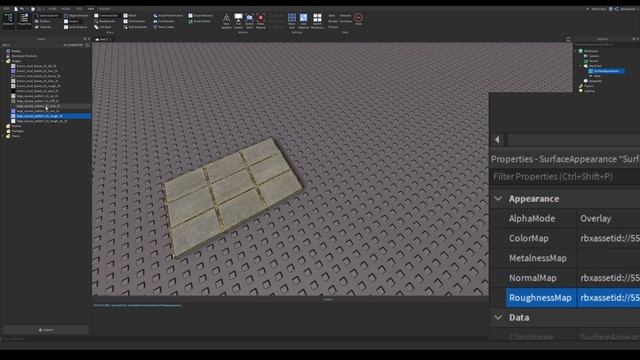Open Script Analysis window

tap(76, 27)
